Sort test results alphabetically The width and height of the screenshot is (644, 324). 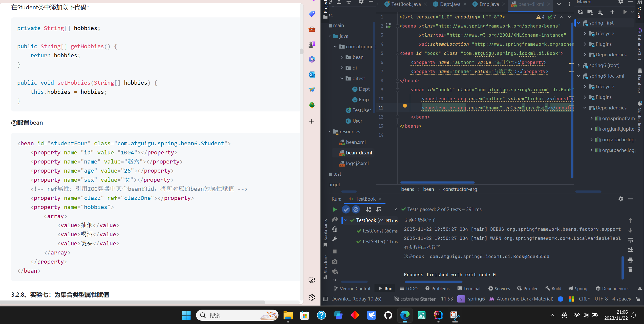369,210
